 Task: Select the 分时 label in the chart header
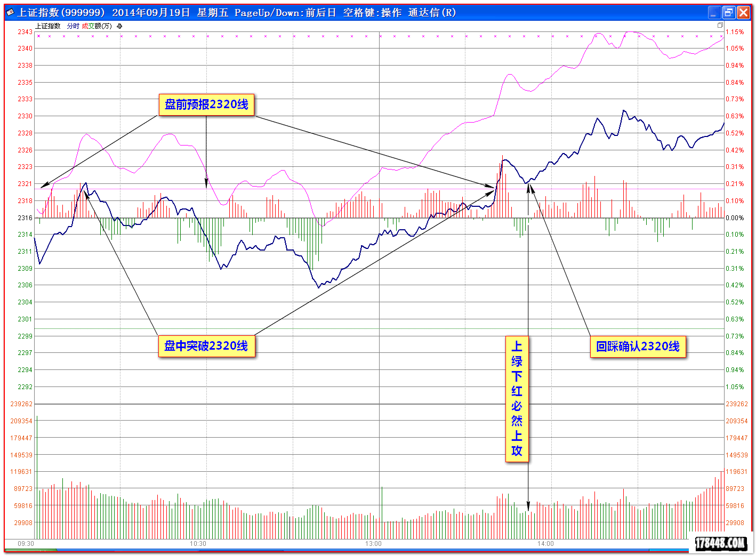click(73, 26)
